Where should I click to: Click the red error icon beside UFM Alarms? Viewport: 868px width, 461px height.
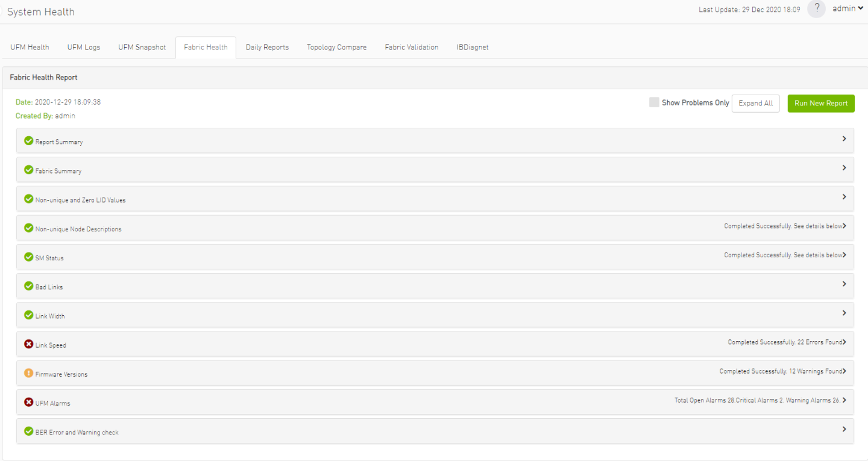tap(28, 402)
